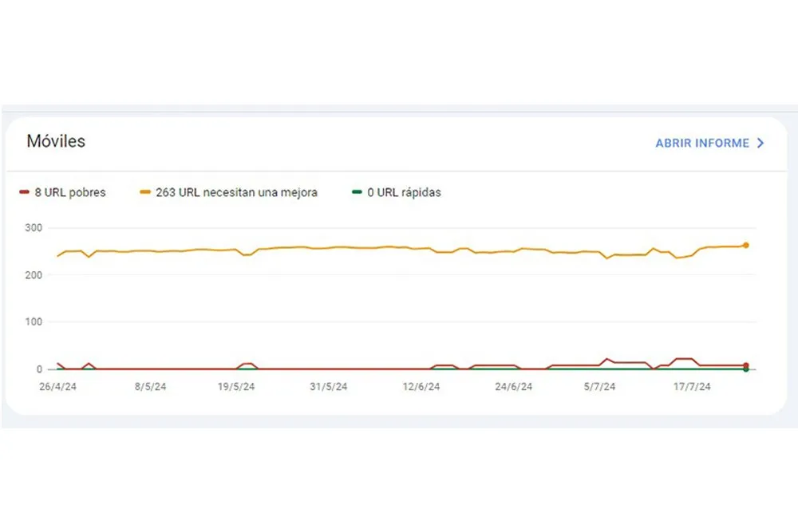
Task: Click the orange endpoint dot on the chart
Action: pos(746,245)
